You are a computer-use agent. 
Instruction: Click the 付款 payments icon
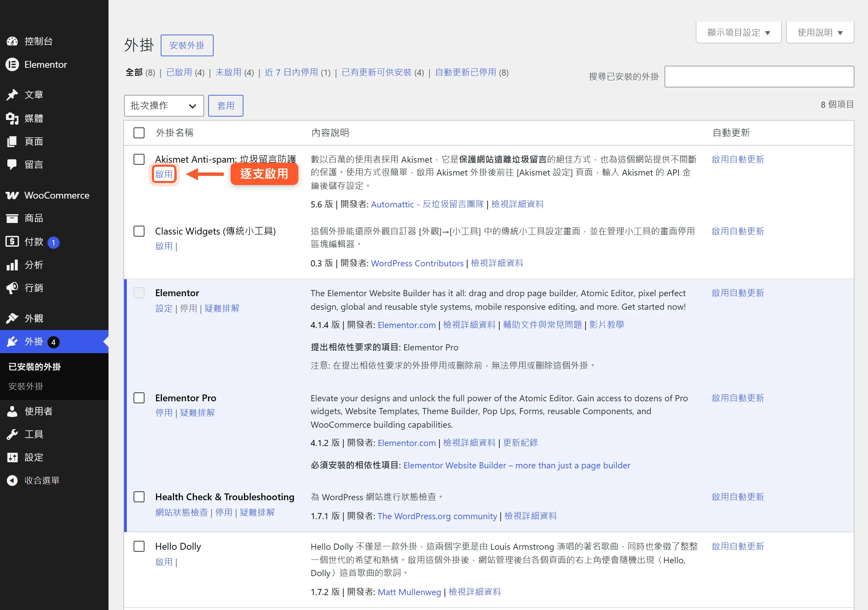pyautogui.click(x=12, y=242)
